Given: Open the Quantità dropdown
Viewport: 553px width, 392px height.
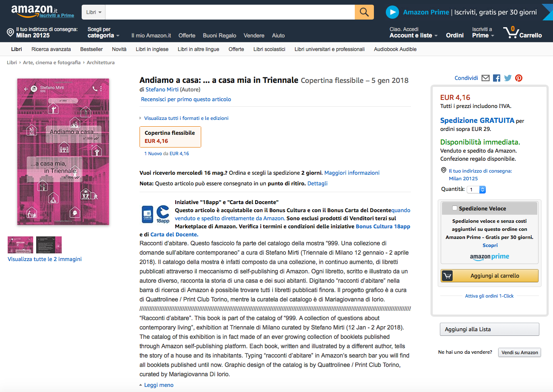Looking at the screenshot, I should pos(476,190).
